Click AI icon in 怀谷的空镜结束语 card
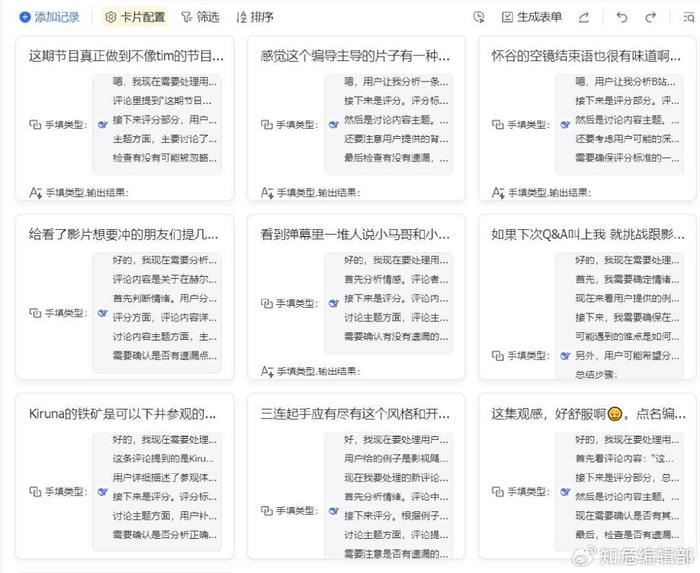The image size is (700, 573). [x=565, y=125]
